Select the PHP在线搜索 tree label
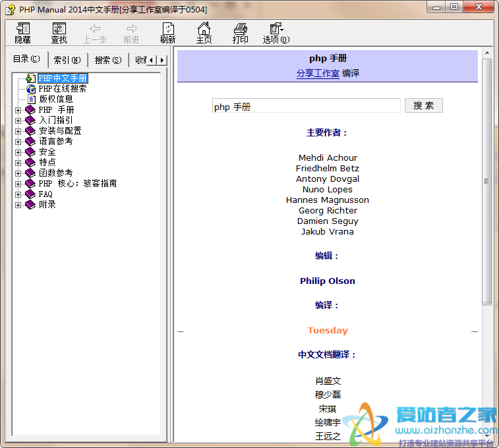The height and width of the screenshot is (448, 499). 63,89
